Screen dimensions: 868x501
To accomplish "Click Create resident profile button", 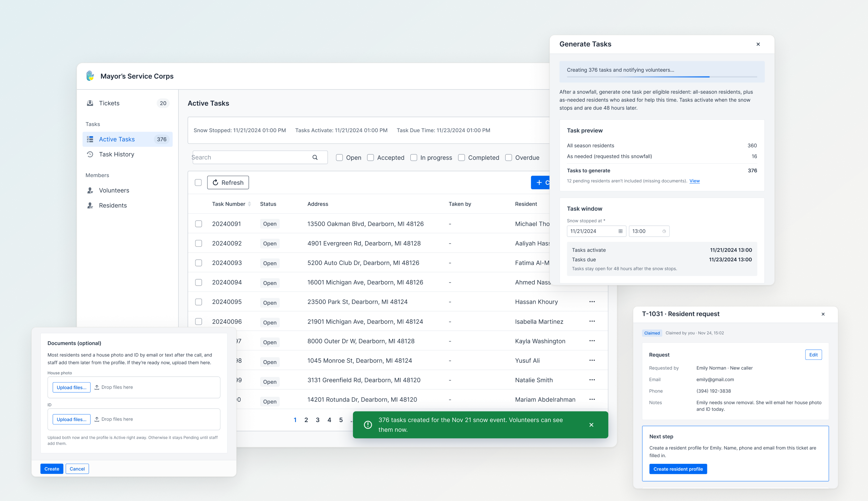I will pos(678,469).
